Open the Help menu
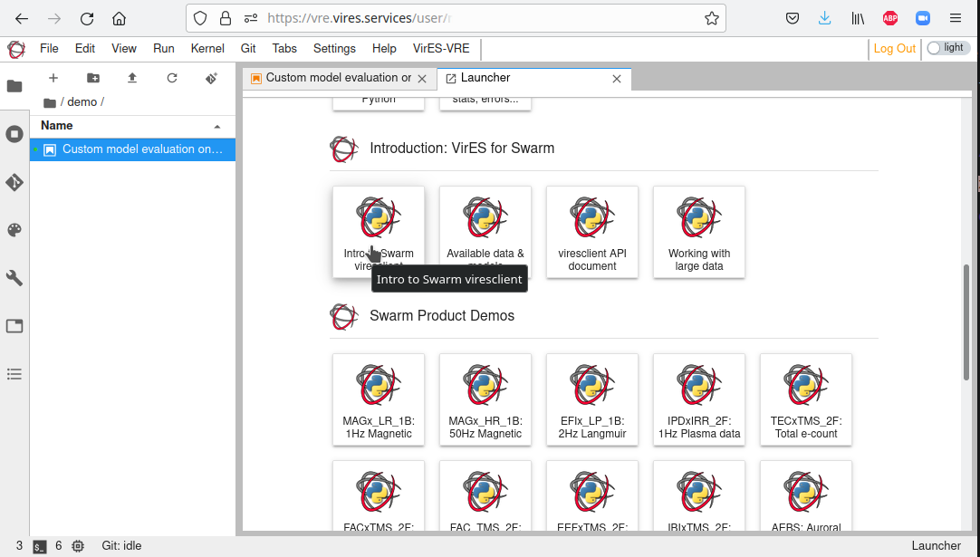Viewport: 980px width, 557px height. point(384,49)
